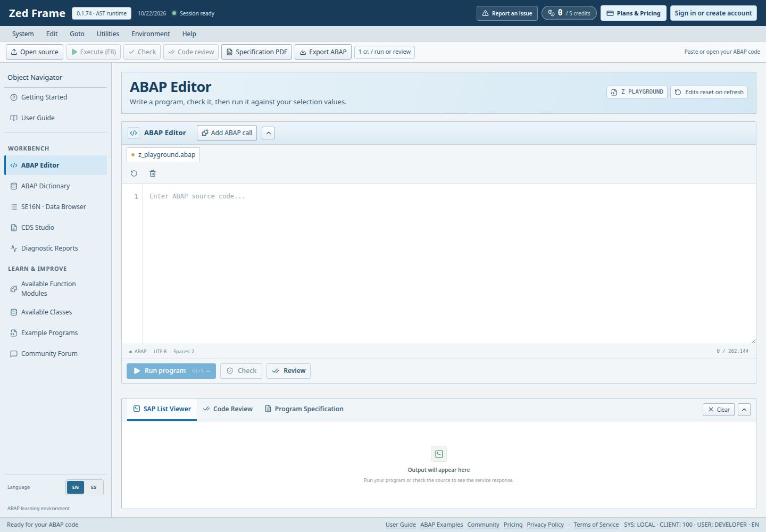This screenshot has width=766, height=532.
Task: Click Report an issue
Action: [507, 13]
